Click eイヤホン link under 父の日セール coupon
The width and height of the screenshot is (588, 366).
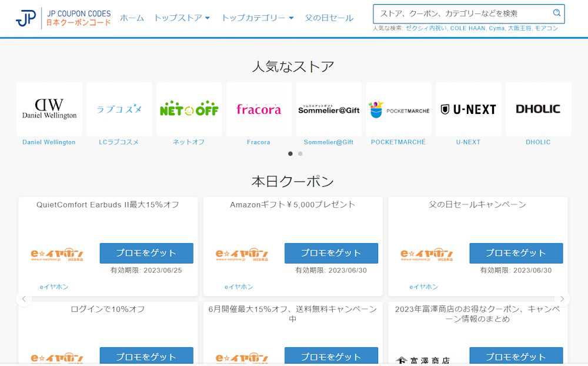(x=424, y=287)
